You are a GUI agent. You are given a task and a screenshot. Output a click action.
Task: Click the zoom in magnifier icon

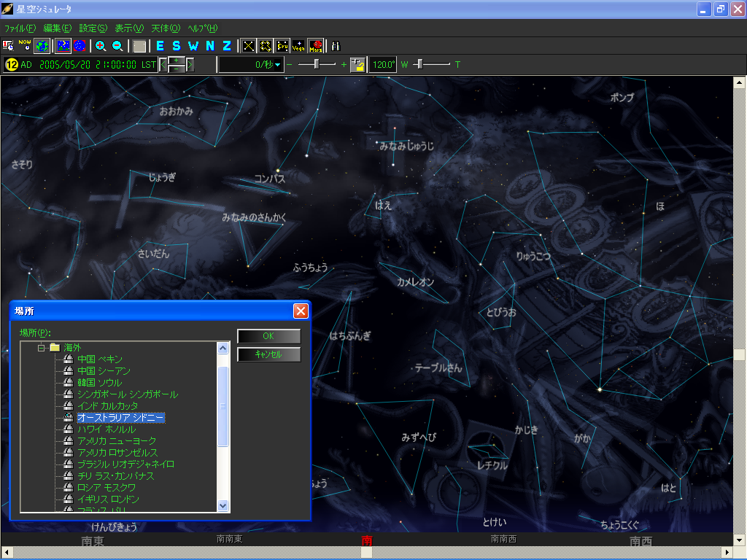click(101, 46)
